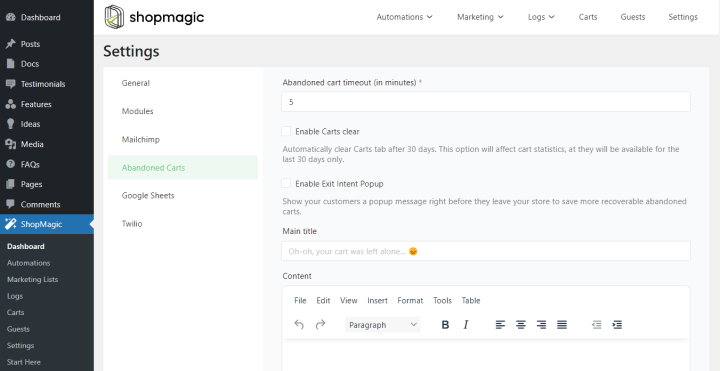
Task: Align text left in the editor
Action: [500, 325]
